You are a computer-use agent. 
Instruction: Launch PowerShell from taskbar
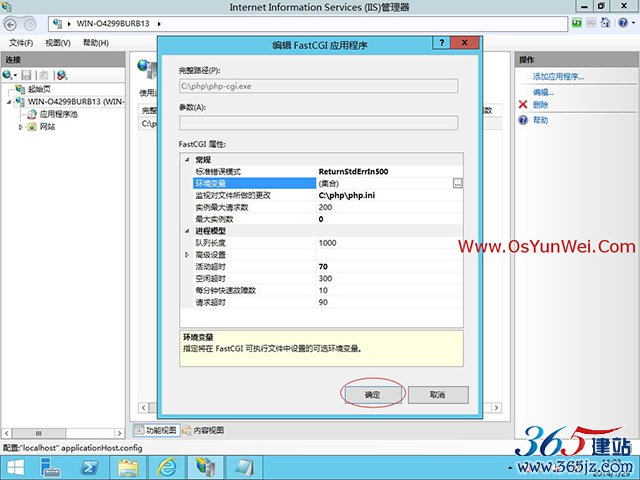pos(90,468)
